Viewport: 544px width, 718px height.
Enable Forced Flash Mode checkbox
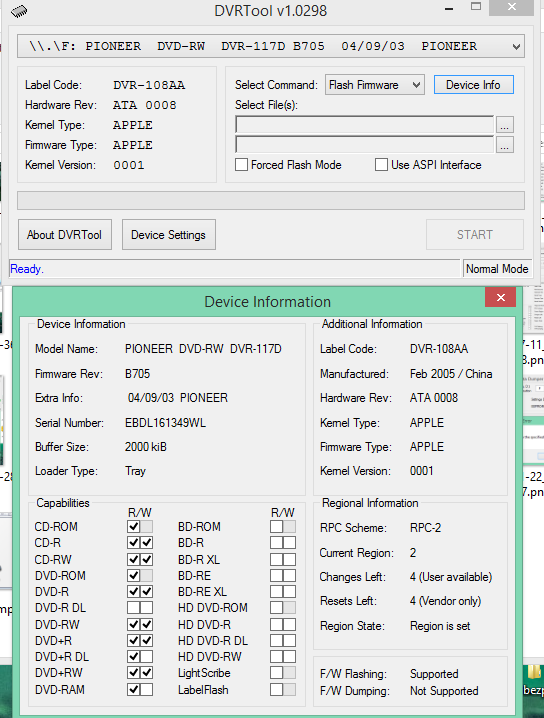point(241,165)
